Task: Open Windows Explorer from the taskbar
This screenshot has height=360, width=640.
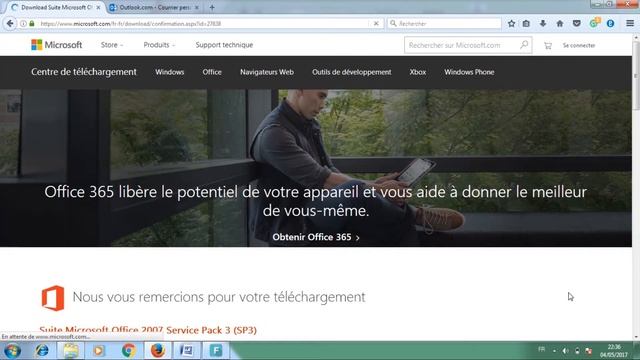Action: click(71, 351)
